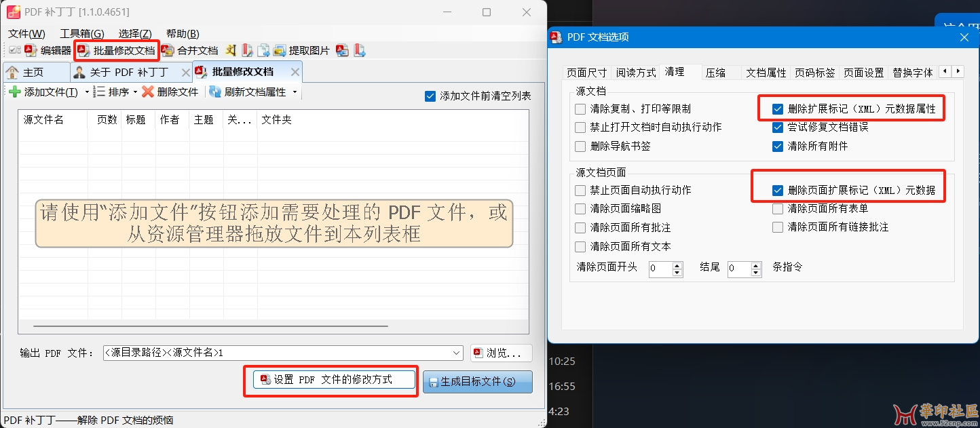The image size is (980, 428).
Task: Increase the 清除页面开头 spinner value
Action: coord(677,265)
